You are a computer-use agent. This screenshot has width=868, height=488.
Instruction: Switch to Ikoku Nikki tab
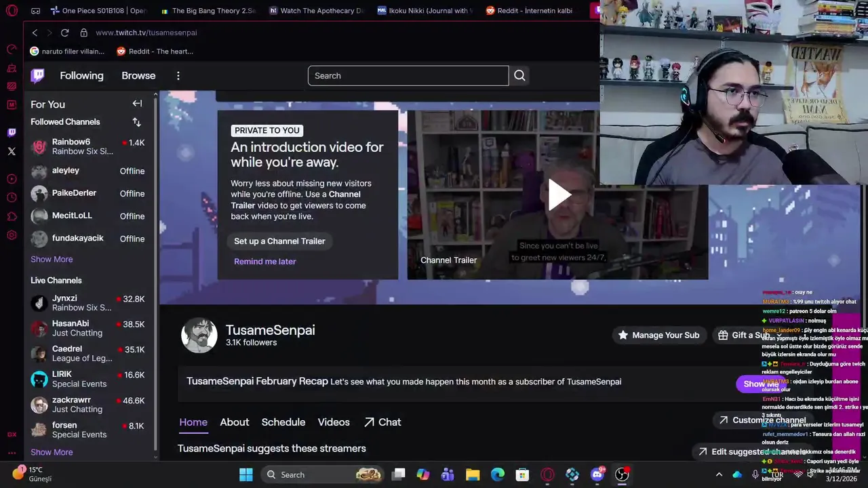coord(426,11)
